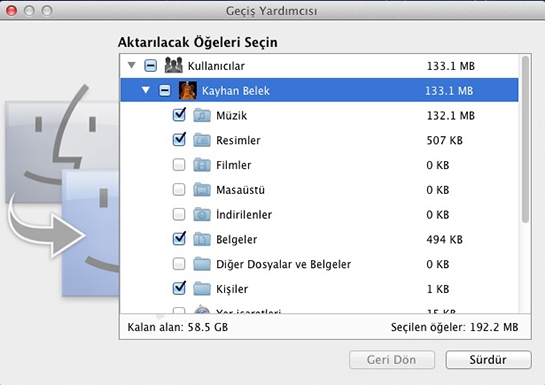Viewport: 545px width, 385px height.
Task: Click the 1 KB size value
Action: (438, 289)
